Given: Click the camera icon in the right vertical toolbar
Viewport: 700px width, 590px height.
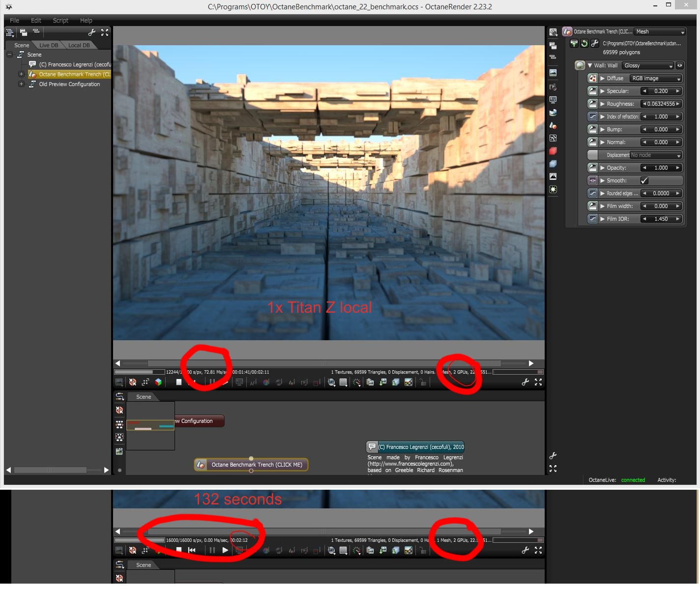Looking at the screenshot, I should coord(553,87).
